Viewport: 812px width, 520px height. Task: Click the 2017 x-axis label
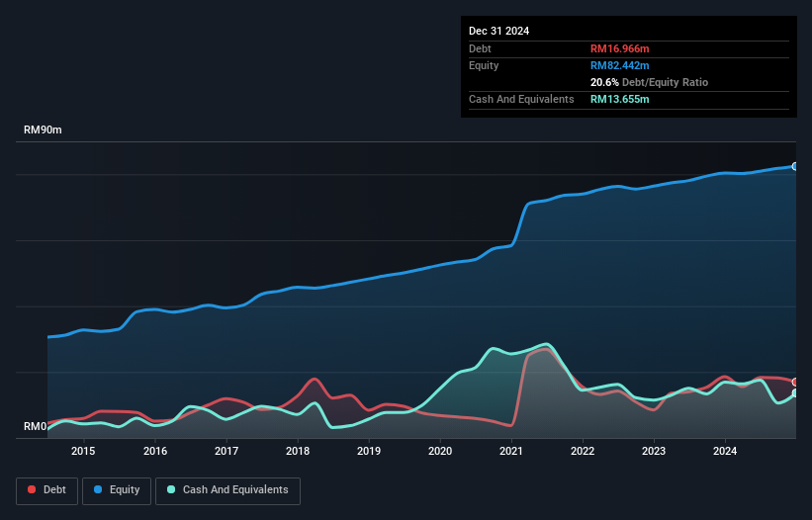tap(226, 451)
